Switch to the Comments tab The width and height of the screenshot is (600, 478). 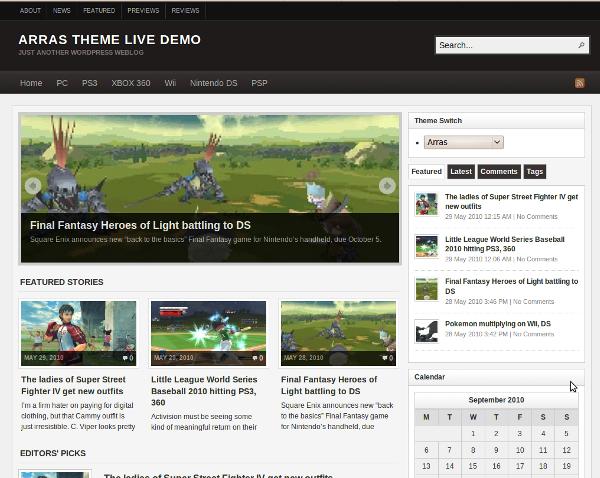click(x=499, y=171)
